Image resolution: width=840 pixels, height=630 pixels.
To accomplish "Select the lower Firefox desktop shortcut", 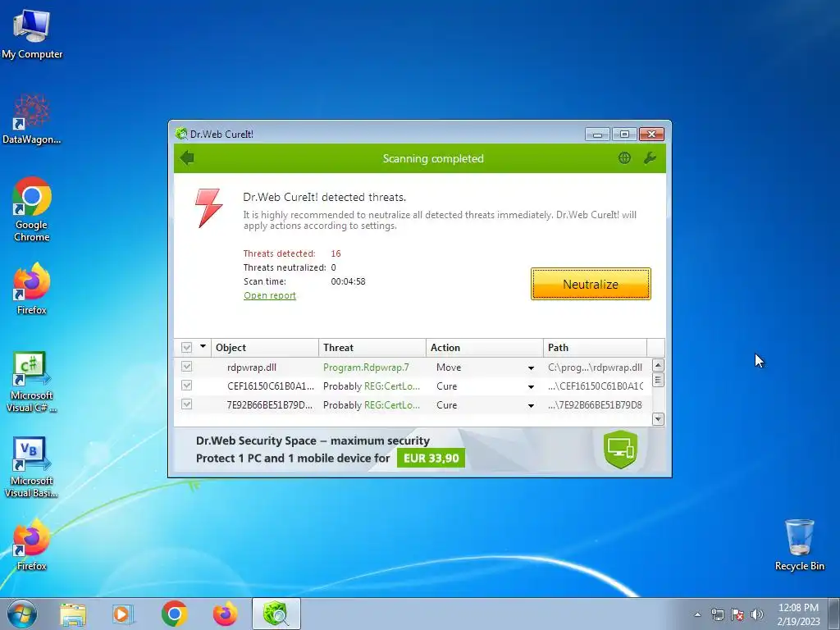I will [x=32, y=545].
